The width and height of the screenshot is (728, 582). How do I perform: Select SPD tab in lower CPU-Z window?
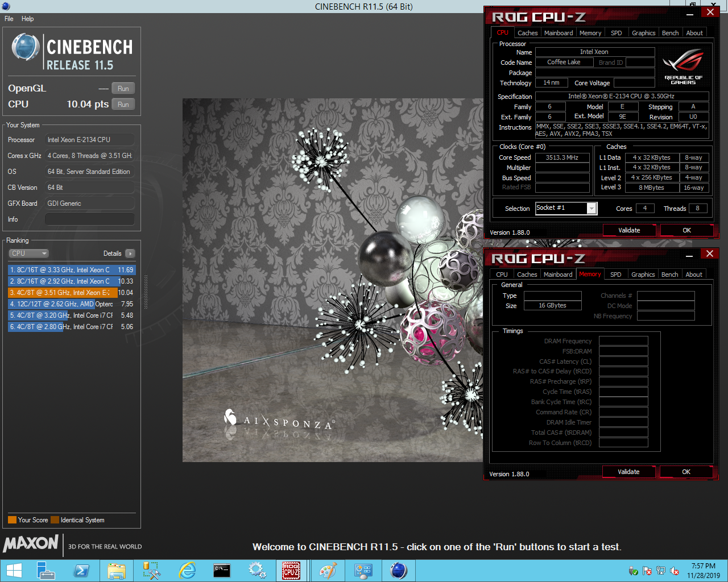pyautogui.click(x=615, y=275)
